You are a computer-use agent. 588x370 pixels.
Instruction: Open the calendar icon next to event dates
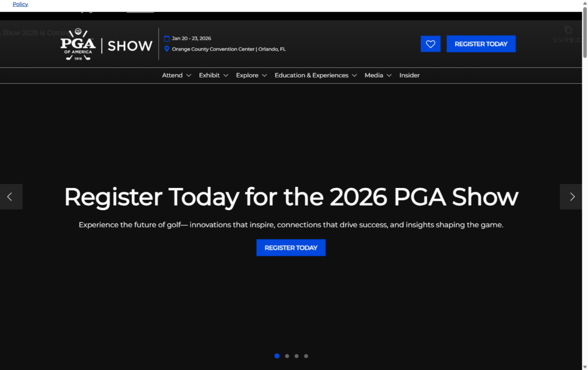pyautogui.click(x=166, y=38)
